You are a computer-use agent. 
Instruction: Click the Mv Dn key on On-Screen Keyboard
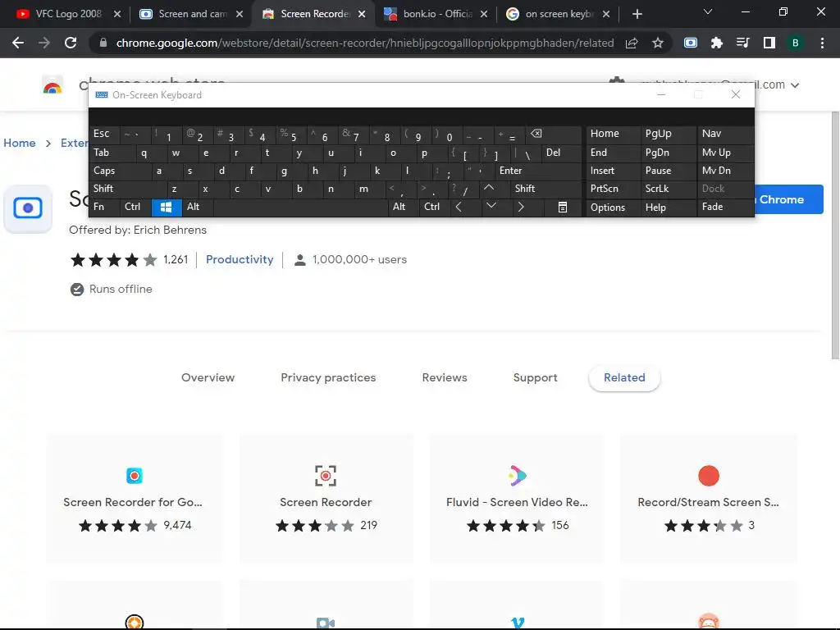tap(725, 171)
